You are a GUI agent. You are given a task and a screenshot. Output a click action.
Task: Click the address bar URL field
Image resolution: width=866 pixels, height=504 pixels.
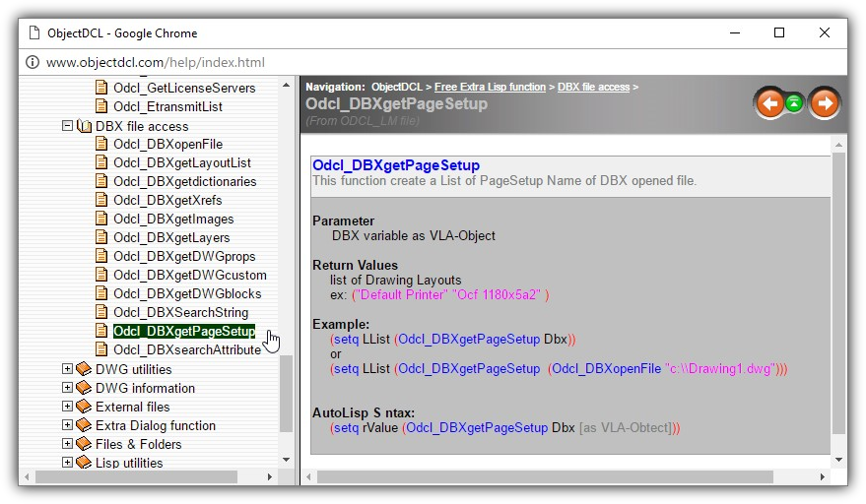coord(156,62)
